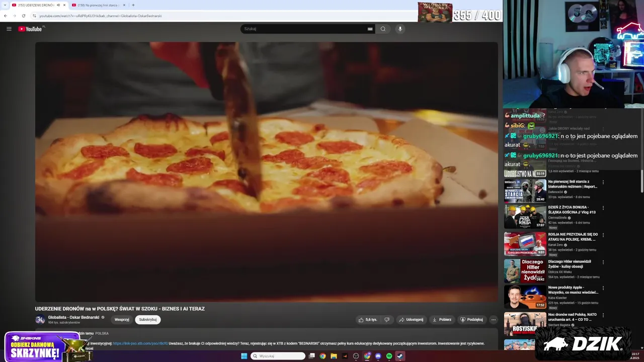Viewport: 644px width, 362px height.
Task: Open 'DZIEŃ Z ŻYCIA BONUSA' video title
Action: 573,210
